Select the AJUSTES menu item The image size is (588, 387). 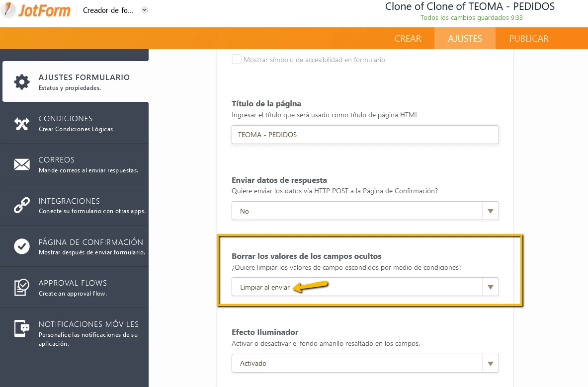pos(465,38)
